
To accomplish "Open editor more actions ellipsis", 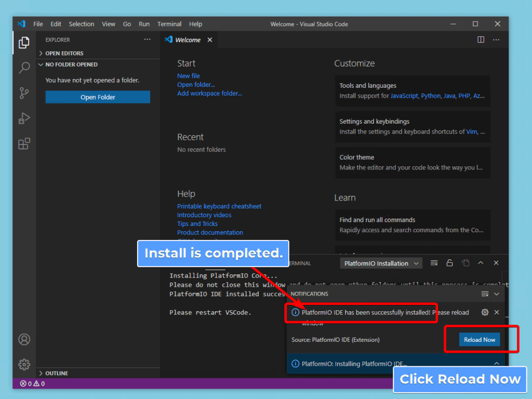I will pos(496,39).
